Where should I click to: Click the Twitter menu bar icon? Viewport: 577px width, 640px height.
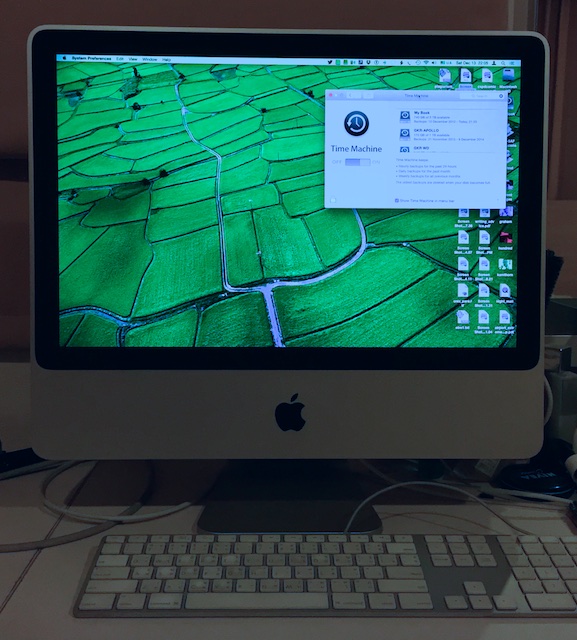pyautogui.click(x=330, y=62)
